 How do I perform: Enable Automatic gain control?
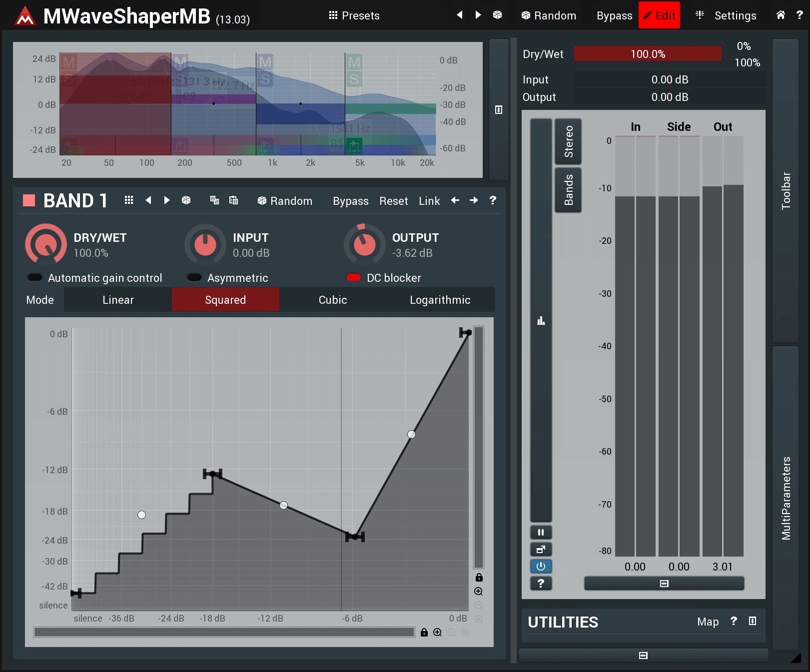(35, 277)
